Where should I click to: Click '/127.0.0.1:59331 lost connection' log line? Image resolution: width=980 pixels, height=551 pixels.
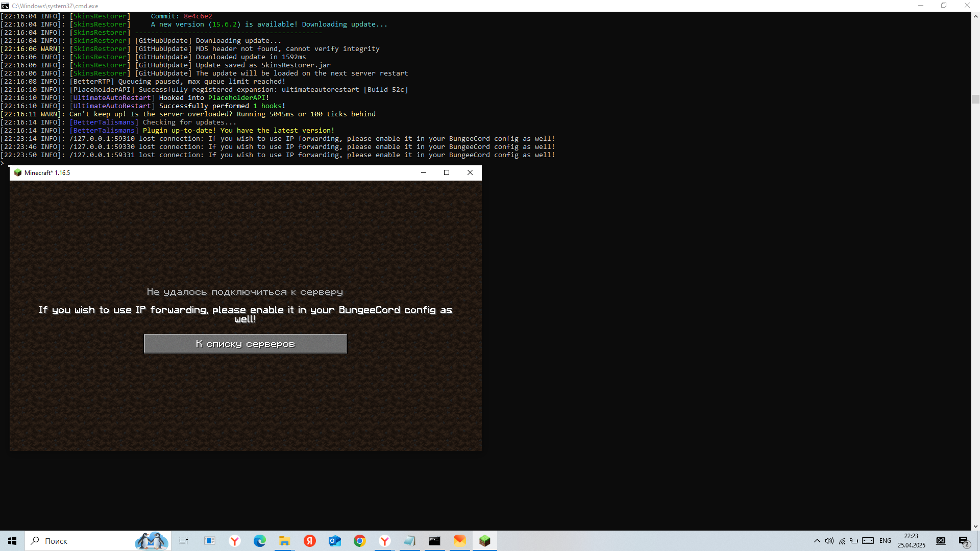click(x=278, y=155)
